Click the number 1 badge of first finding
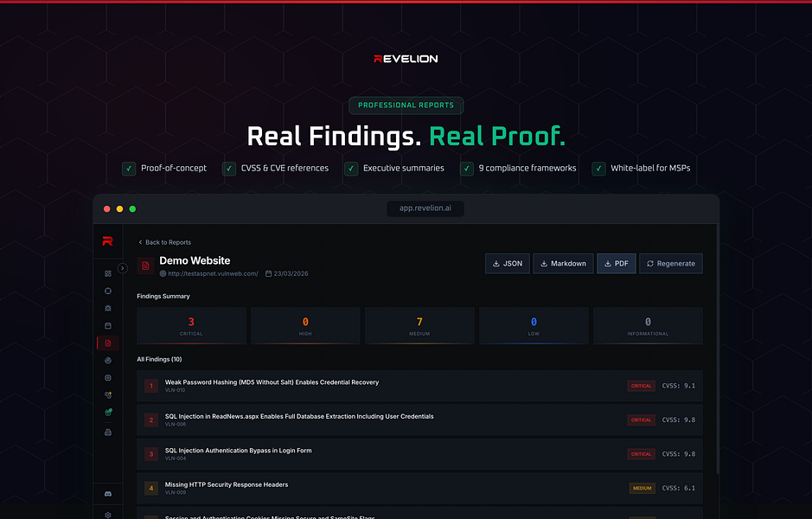Screen dimensions: 812x519 tap(151, 386)
